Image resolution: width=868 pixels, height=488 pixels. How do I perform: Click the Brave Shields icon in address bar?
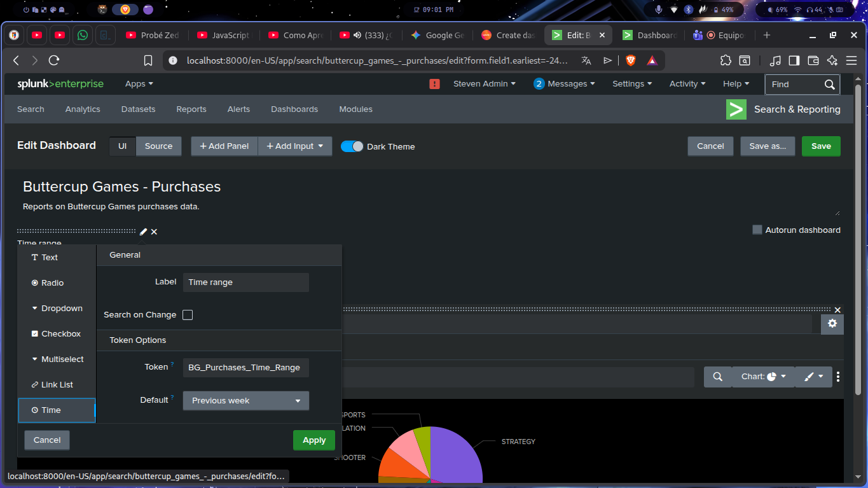(x=630, y=60)
